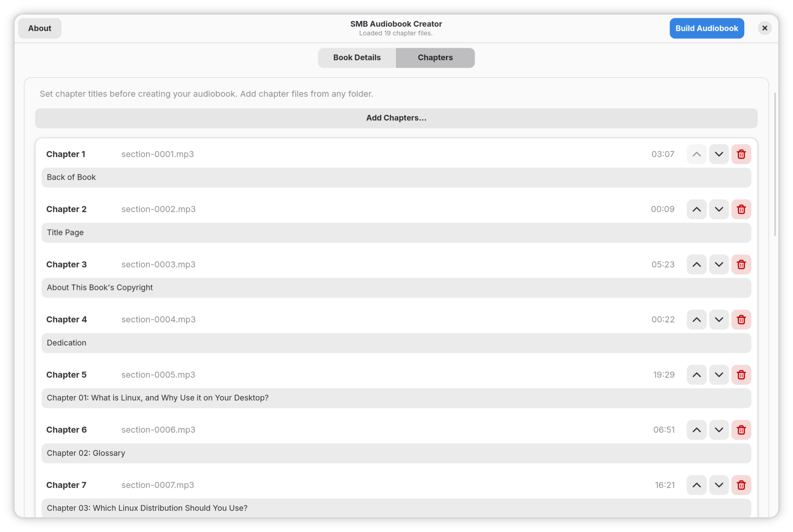
Task: Open the About dialog
Action: pyautogui.click(x=40, y=28)
